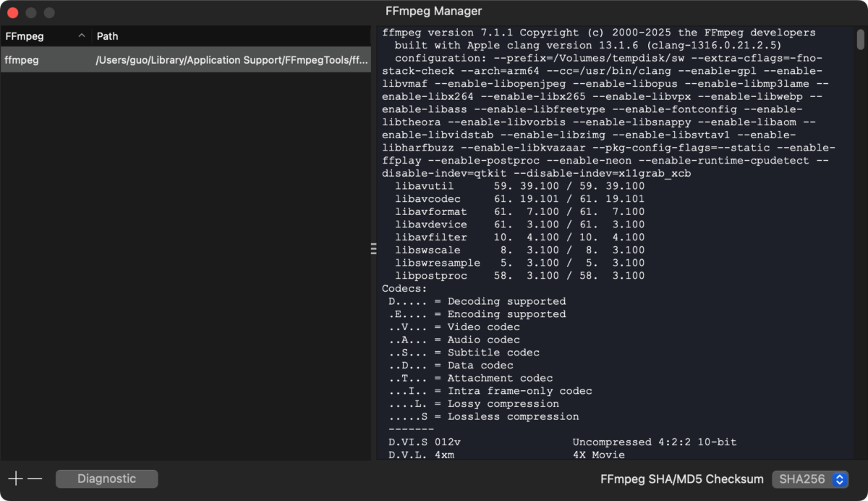Click the 'Subtitle codec' legend line
Screen dimensions: 868x501
464,353
